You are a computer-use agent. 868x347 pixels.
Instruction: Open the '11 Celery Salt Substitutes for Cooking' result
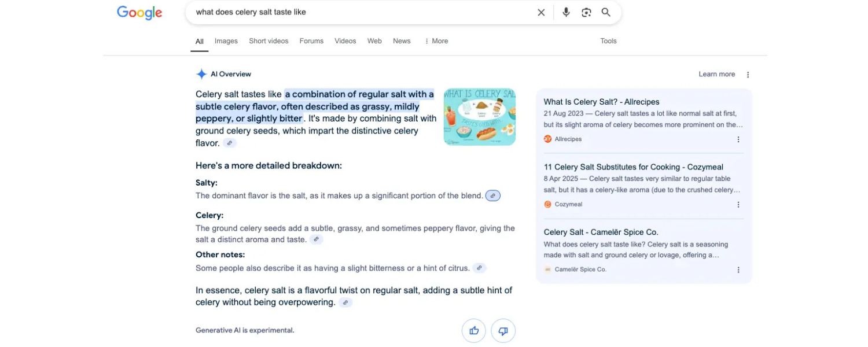(634, 167)
